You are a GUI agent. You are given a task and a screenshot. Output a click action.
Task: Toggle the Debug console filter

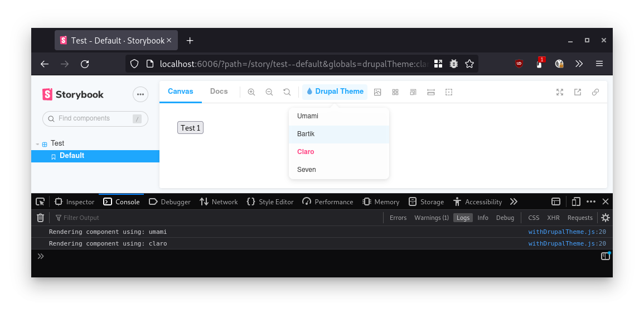point(505,218)
